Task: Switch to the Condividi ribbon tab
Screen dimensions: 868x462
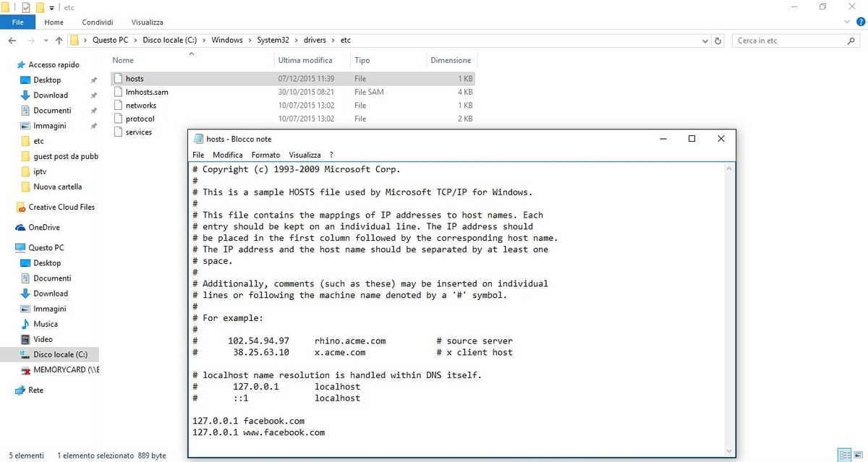Action: click(x=97, y=22)
